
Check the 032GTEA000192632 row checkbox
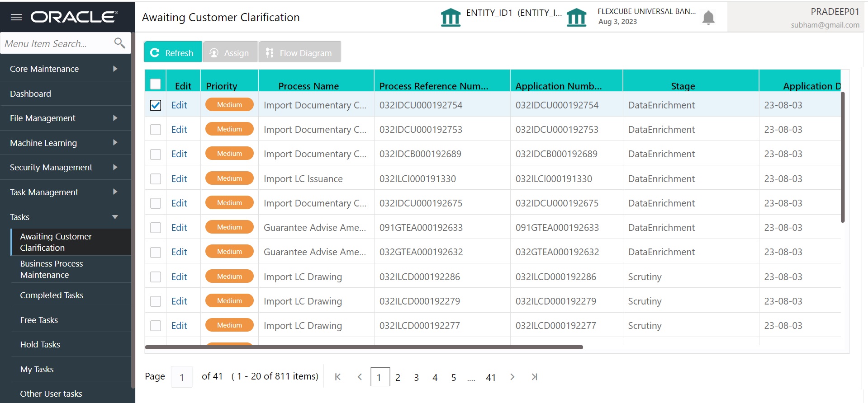[155, 252]
